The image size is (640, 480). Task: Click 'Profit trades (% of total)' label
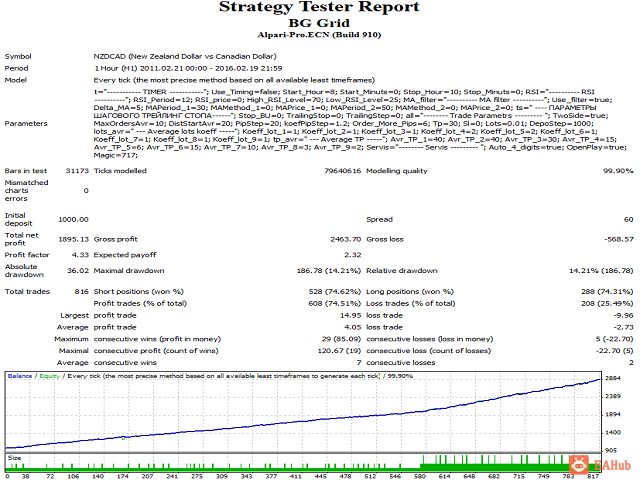140,303
